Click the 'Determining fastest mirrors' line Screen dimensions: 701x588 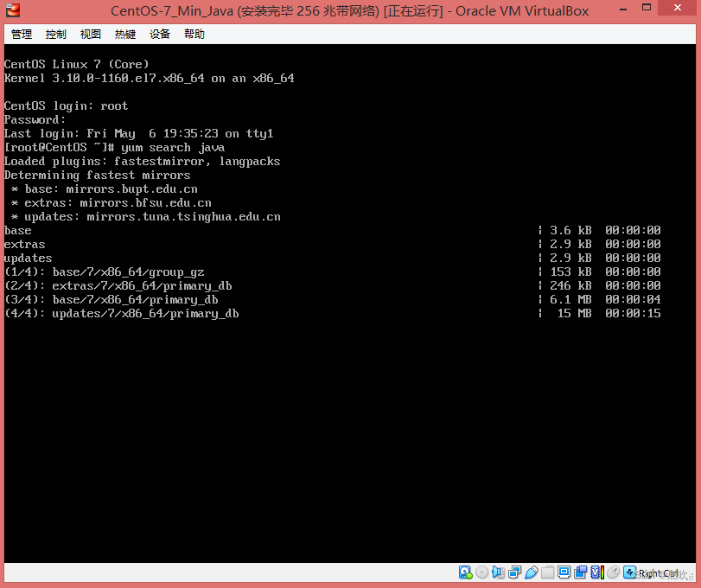(98, 176)
